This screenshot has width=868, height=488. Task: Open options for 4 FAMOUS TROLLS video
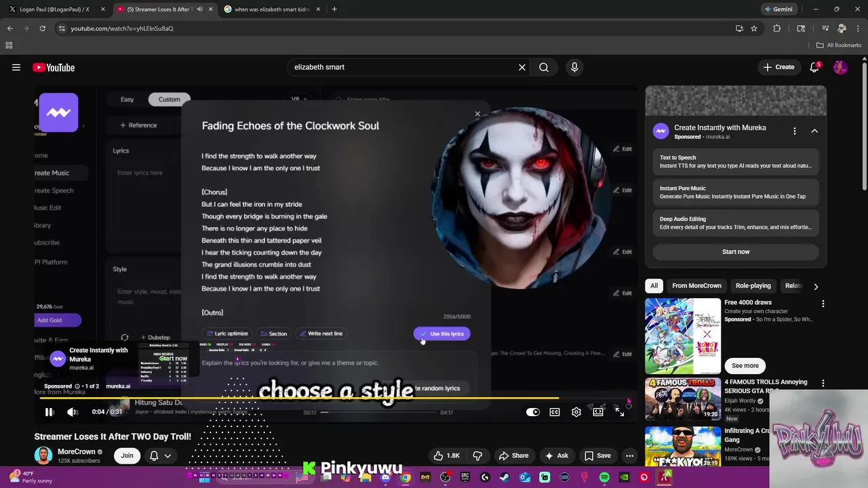(x=823, y=383)
